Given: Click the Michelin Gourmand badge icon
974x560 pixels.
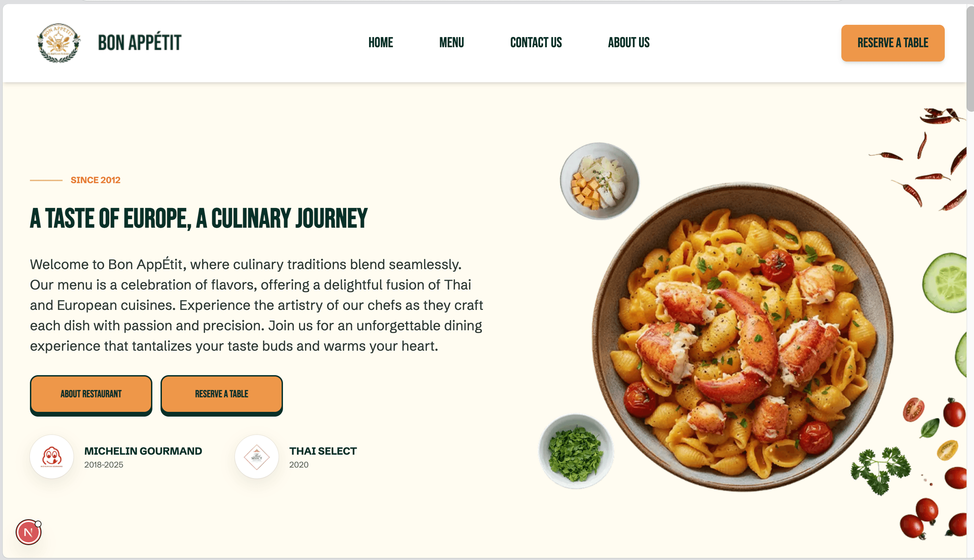Looking at the screenshot, I should pyautogui.click(x=52, y=457).
